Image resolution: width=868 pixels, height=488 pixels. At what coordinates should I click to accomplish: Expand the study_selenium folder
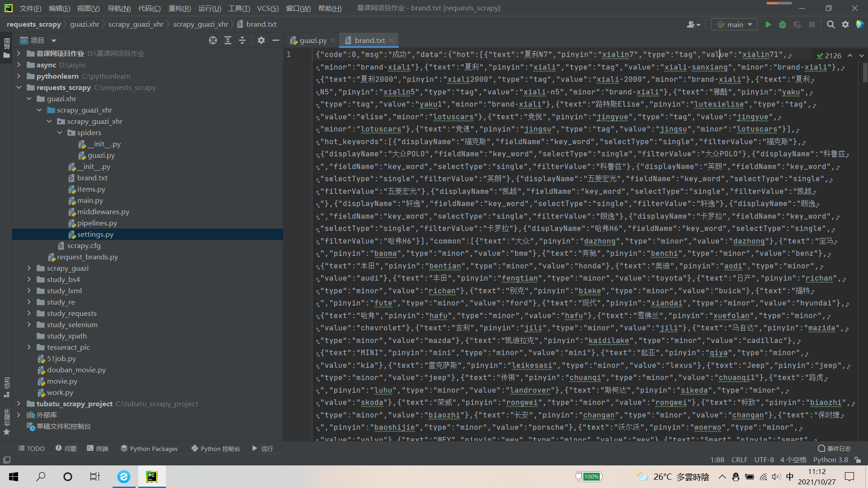pos(29,324)
